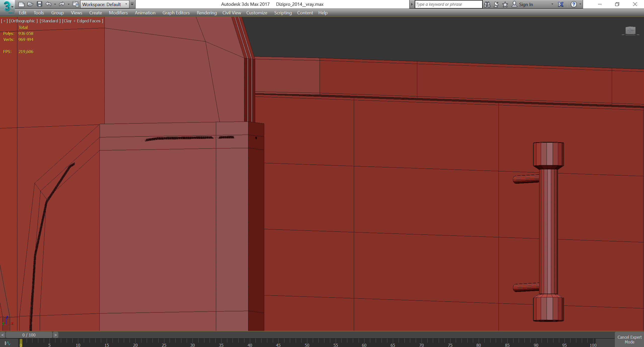Screen dimensions: 644x347
Task: Click the ViewCube in the viewport corner
Action: (630, 31)
